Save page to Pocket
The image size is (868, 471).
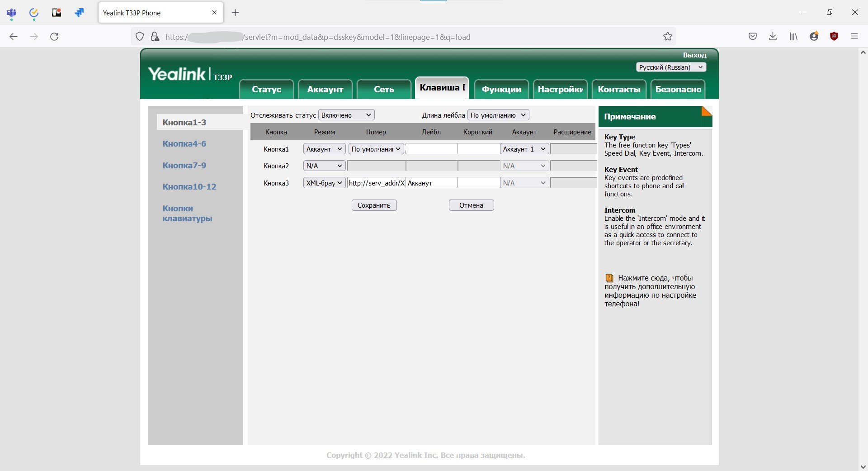click(753, 37)
